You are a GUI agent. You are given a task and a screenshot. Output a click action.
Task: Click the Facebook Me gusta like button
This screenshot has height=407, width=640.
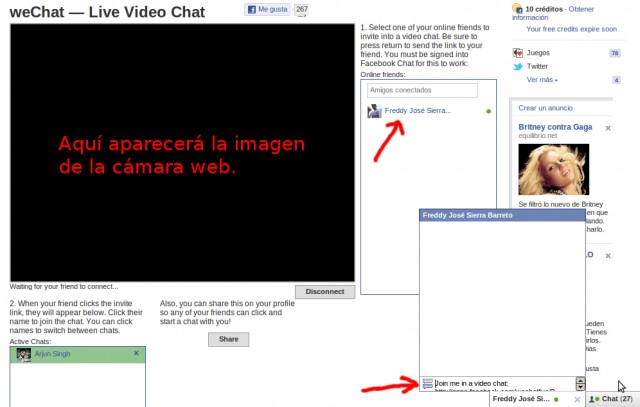(267, 9)
